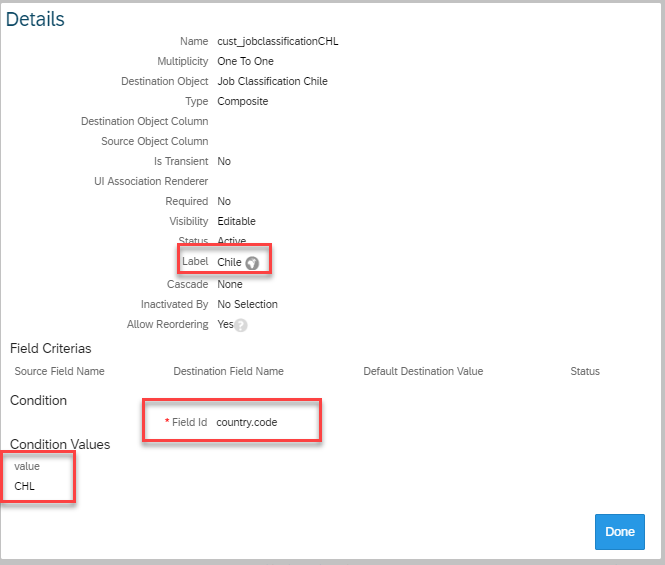Click the Status column header in Field Criterias
Screen dimensions: 665x565
(x=585, y=371)
